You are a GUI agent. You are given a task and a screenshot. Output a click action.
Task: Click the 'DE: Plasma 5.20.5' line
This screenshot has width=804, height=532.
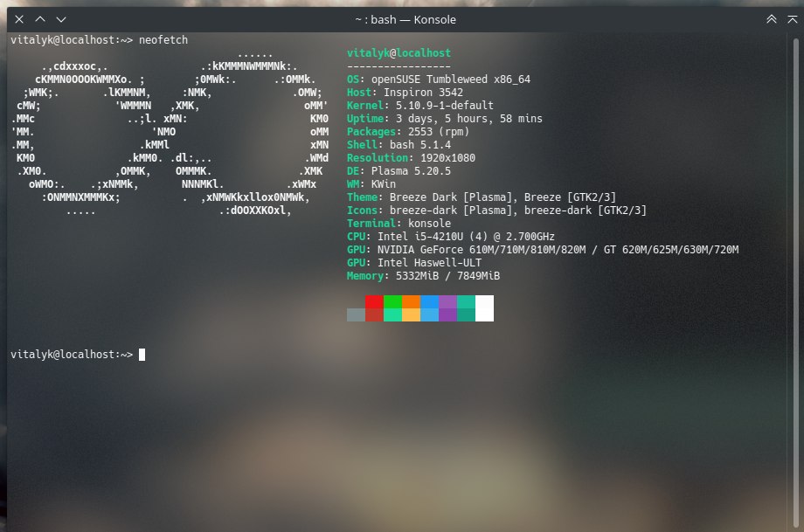tap(399, 171)
